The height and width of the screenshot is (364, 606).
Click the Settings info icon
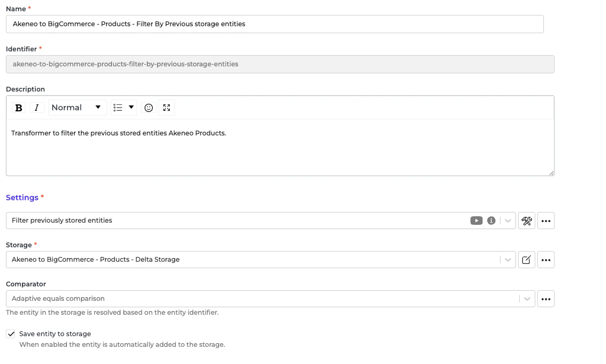(x=491, y=221)
